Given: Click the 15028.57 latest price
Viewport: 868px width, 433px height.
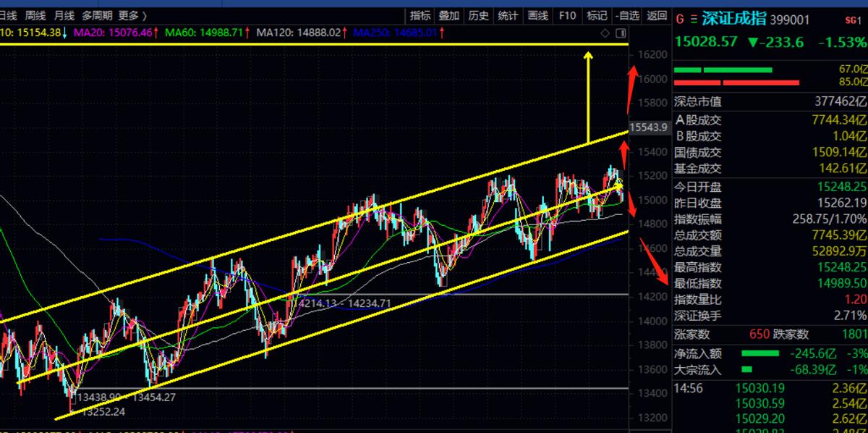Looking at the screenshot, I should coord(706,41).
